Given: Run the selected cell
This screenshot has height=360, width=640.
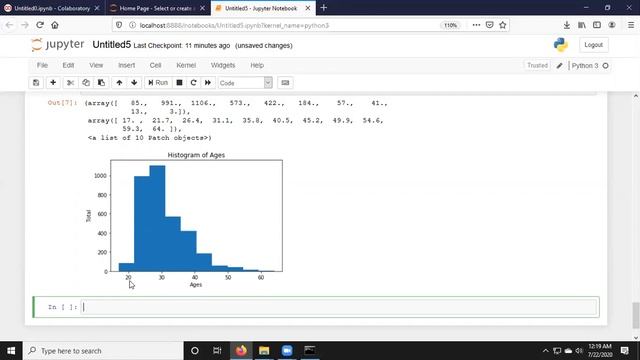Looking at the screenshot, I should click(158, 83).
